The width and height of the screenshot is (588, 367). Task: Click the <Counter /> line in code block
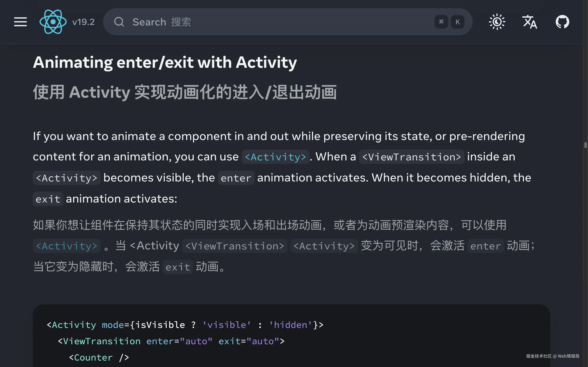tap(99, 357)
